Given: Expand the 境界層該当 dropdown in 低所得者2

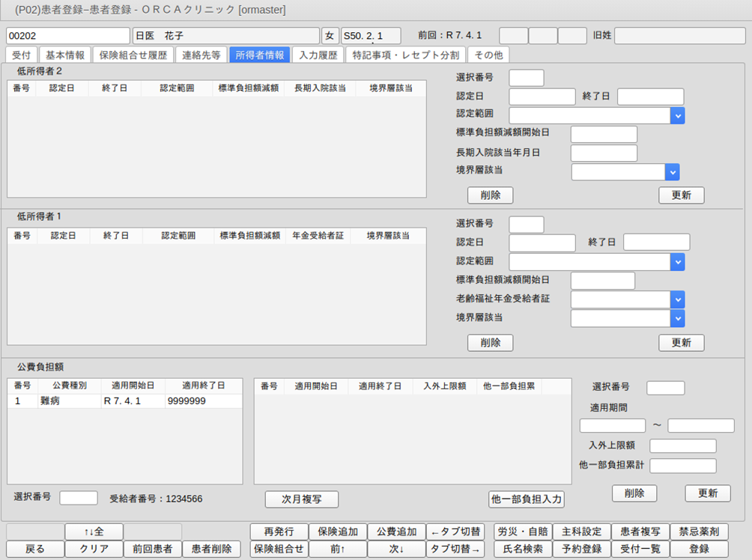Looking at the screenshot, I should tap(672, 172).
